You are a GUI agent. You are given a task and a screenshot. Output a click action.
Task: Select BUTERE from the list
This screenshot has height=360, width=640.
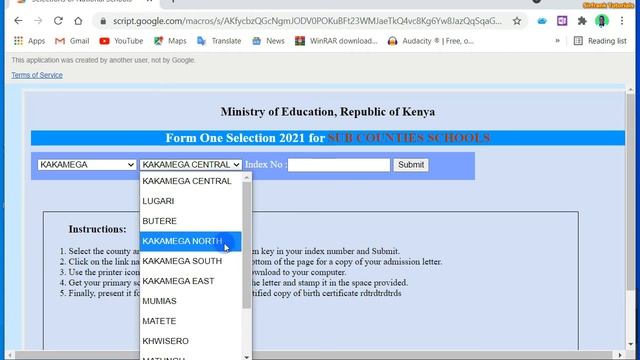click(191, 221)
